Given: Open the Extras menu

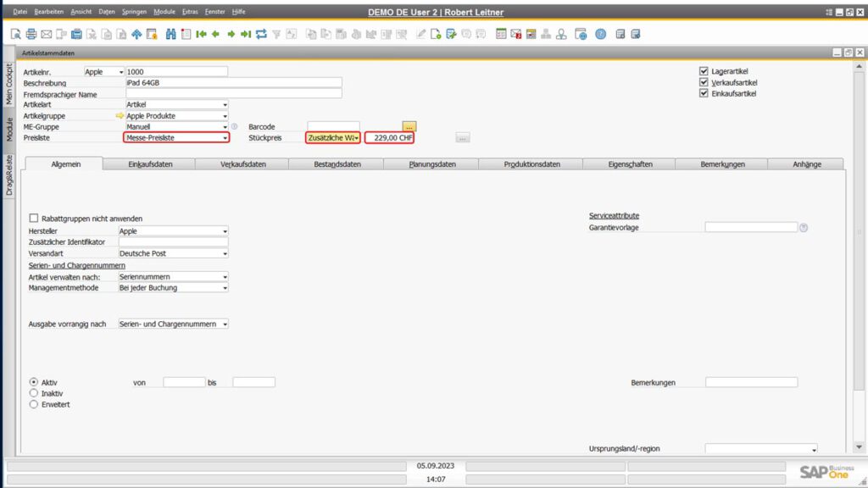Looking at the screenshot, I should 190,12.
